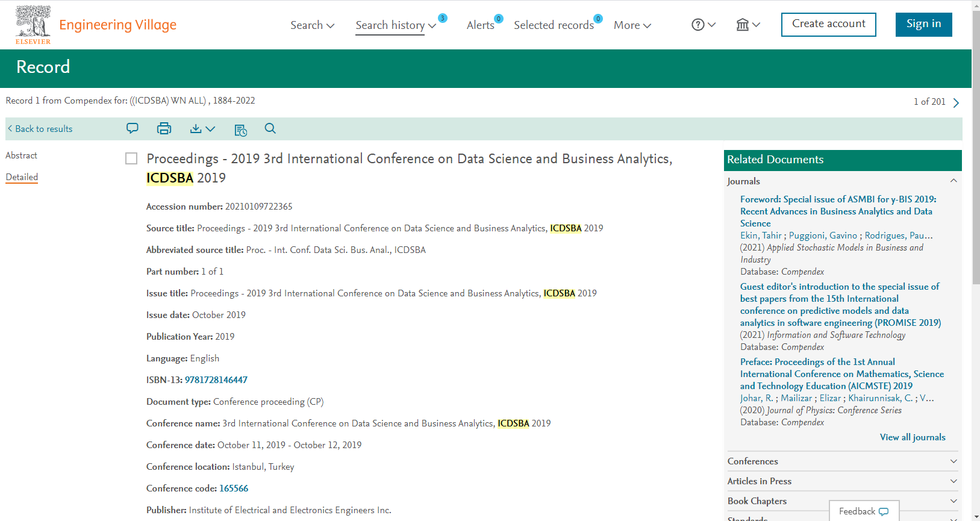Image resolution: width=980 pixels, height=521 pixels.
Task: Click the Sign in button
Action: coord(923,25)
